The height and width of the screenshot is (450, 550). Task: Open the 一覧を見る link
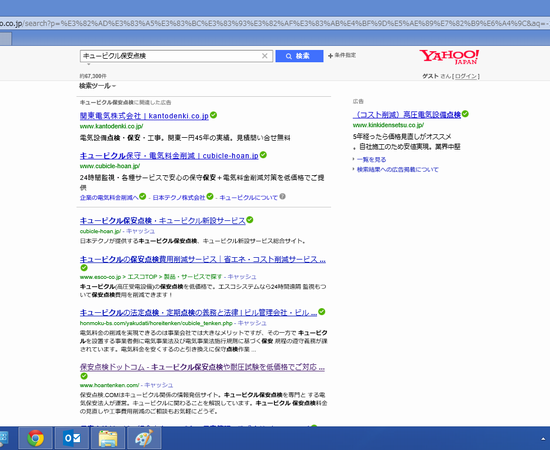[371, 160]
